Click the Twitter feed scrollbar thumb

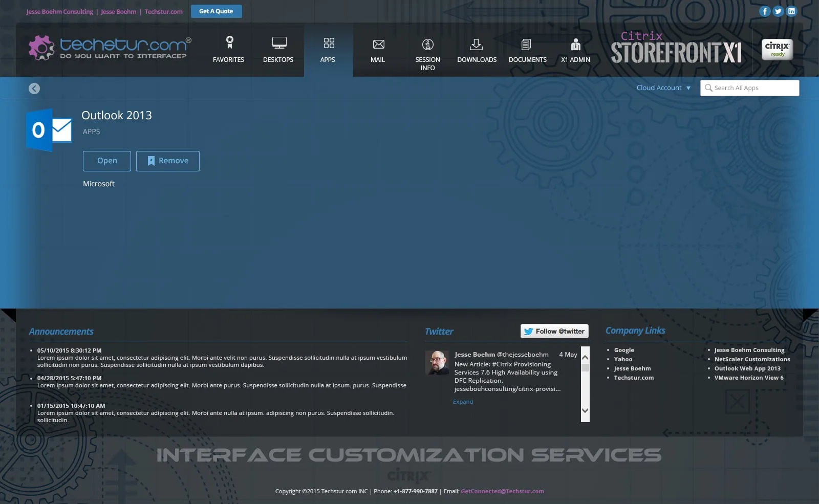tap(585, 367)
